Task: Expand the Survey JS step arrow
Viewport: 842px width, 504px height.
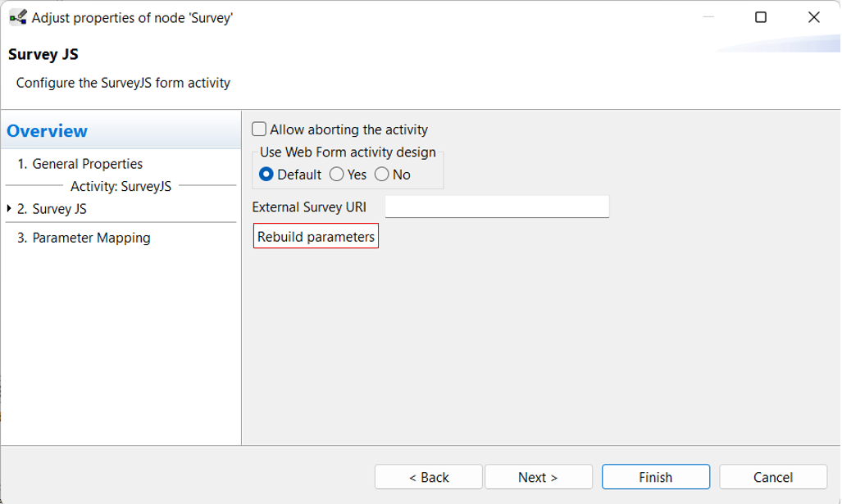Action: (x=9, y=208)
